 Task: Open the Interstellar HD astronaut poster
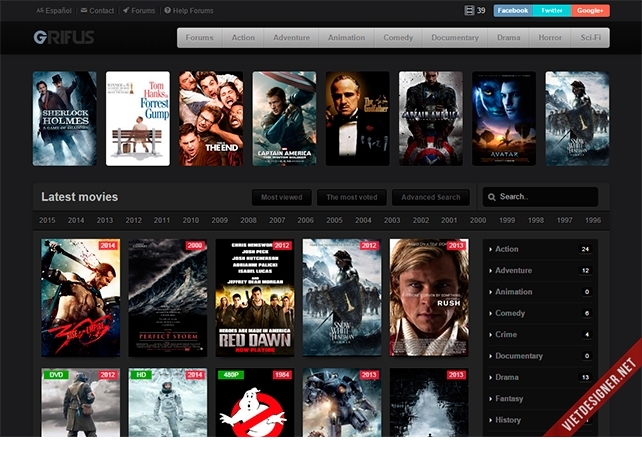(x=168, y=402)
